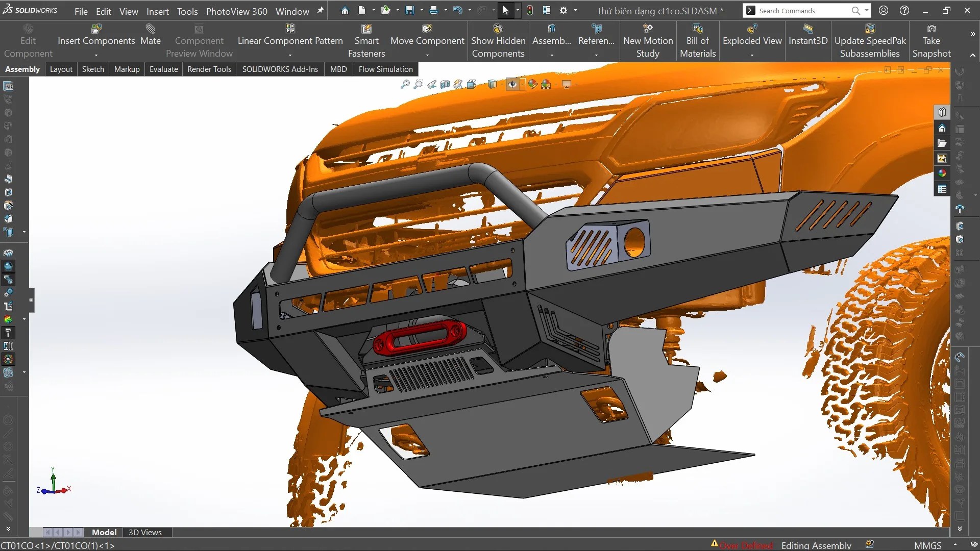This screenshot has height=551, width=980.
Task: Click the Save icon in the quick toolbar
Action: (x=410, y=11)
